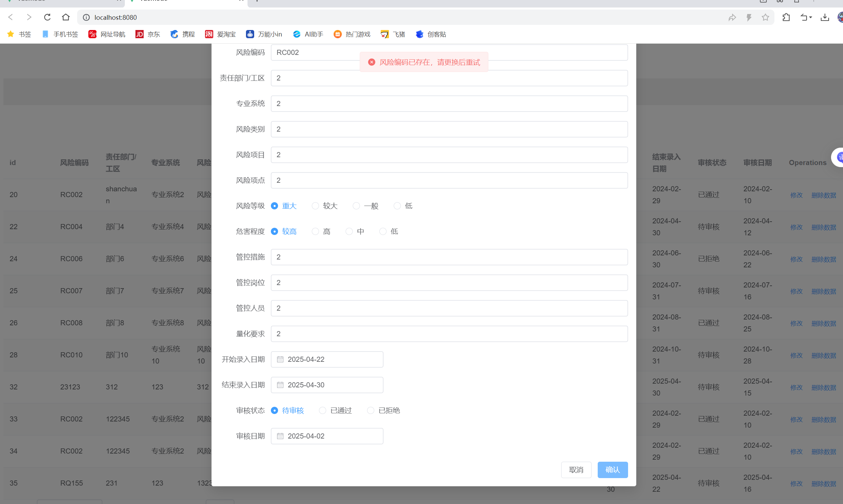Open the browser extensions puzzle icon
Screen dimensions: 843x504
(786, 17)
